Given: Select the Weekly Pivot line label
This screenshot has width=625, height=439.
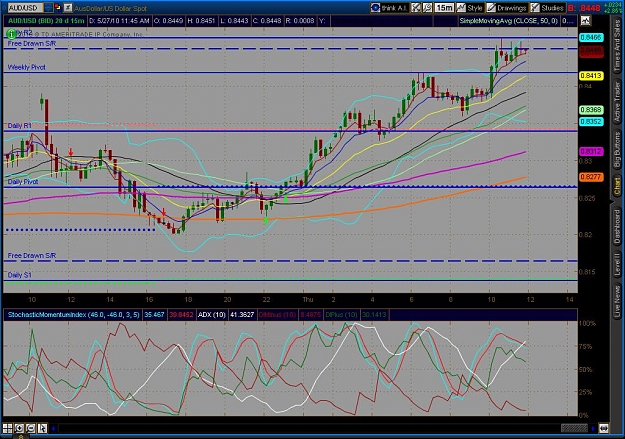Looking at the screenshot, I should pyautogui.click(x=27, y=67).
